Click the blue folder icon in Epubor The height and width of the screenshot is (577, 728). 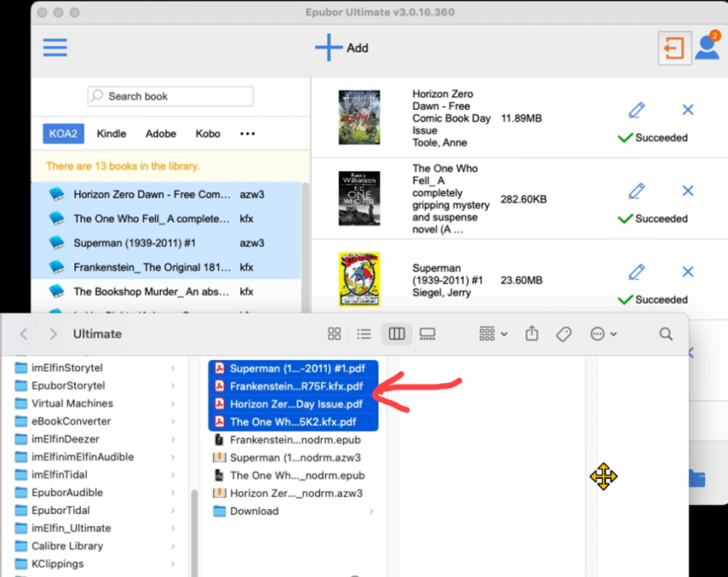(x=696, y=478)
